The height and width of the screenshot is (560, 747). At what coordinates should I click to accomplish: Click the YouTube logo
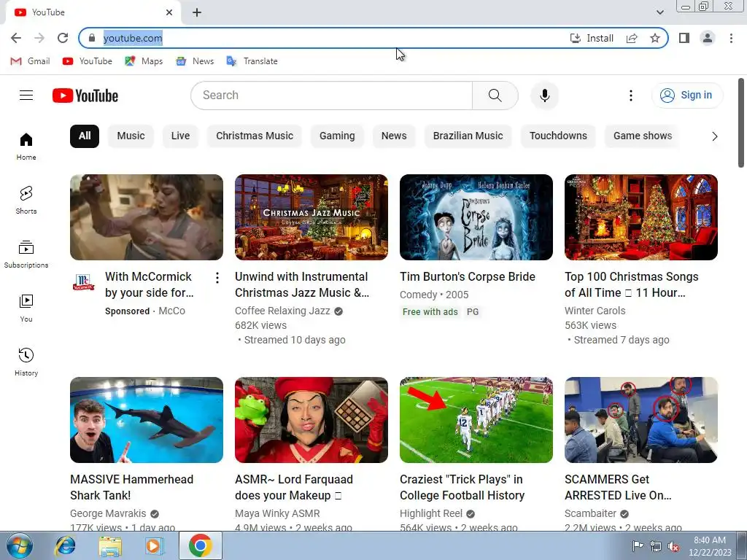[x=85, y=96]
